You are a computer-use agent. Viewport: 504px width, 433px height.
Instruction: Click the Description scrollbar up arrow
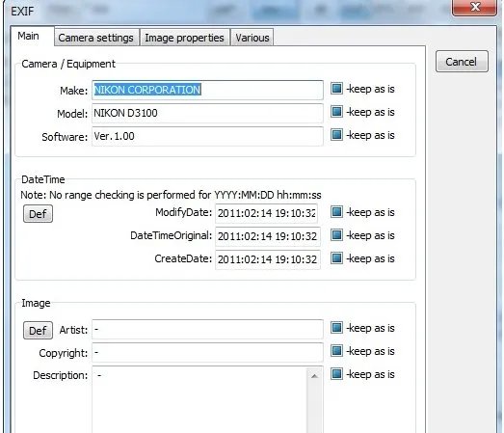click(314, 376)
